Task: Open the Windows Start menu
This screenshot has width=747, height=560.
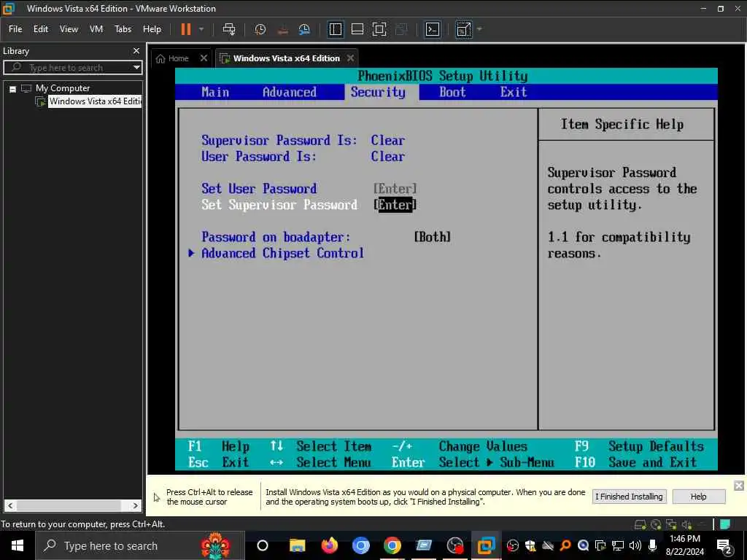Action: pyautogui.click(x=18, y=545)
